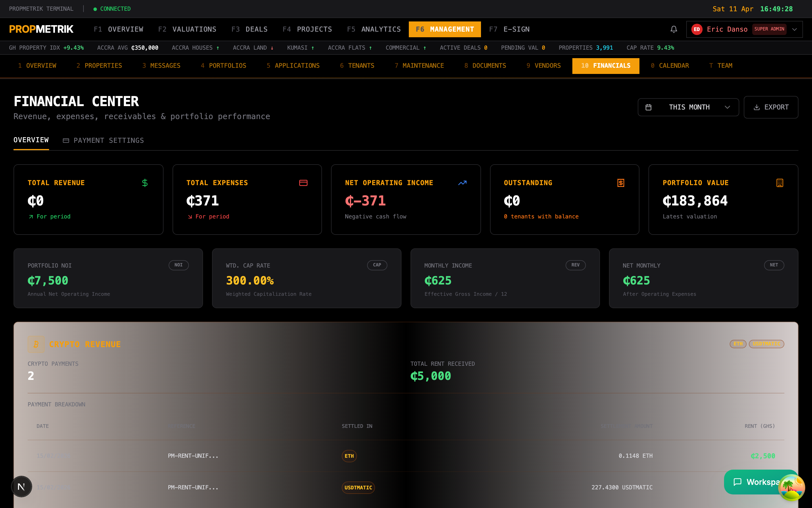Click the Next.js N badge icon
Screen dimensions: 812x508
click(21, 486)
